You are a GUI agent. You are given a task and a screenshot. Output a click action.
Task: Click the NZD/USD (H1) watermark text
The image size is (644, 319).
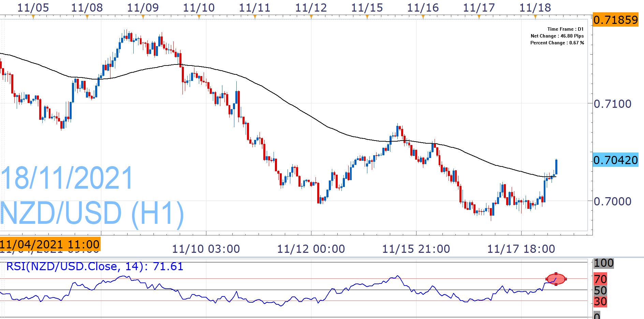click(x=92, y=213)
